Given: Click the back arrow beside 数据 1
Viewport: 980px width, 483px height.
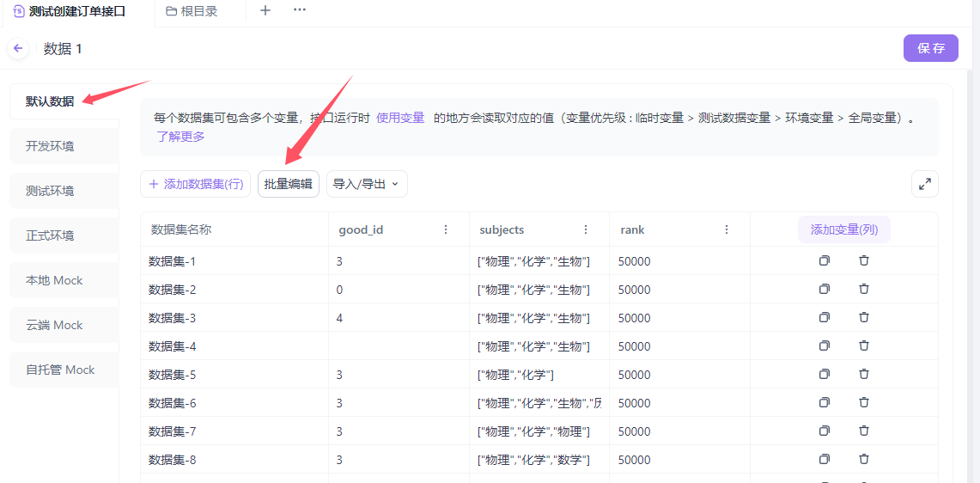Looking at the screenshot, I should pyautogui.click(x=18, y=48).
